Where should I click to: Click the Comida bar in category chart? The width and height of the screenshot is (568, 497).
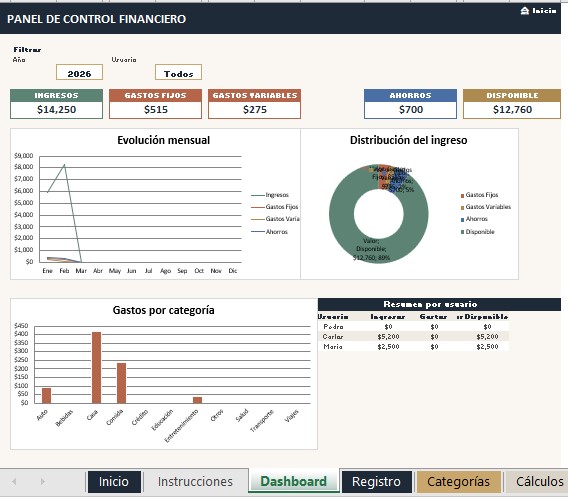(x=121, y=383)
